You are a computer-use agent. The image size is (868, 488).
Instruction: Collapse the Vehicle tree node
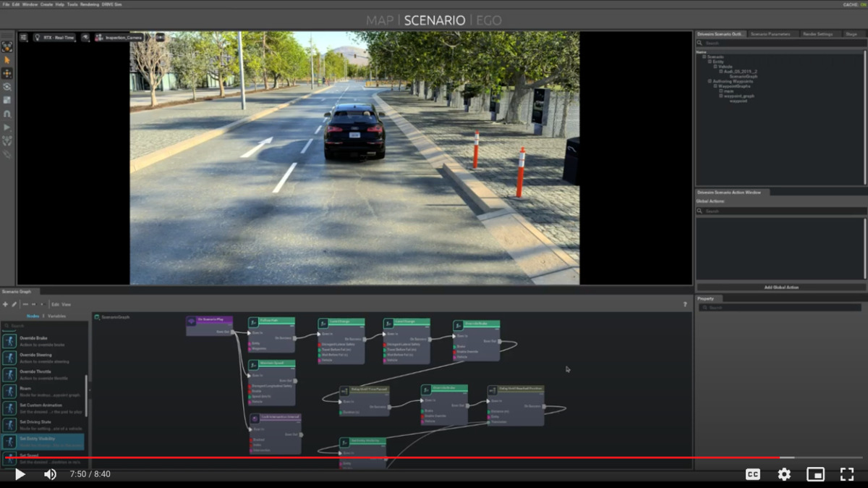coord(715,67)
